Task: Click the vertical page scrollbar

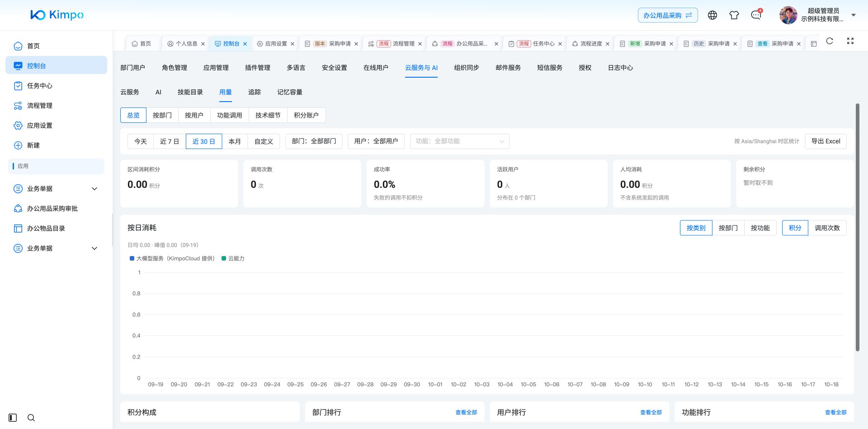Action: tap(857, 227)
